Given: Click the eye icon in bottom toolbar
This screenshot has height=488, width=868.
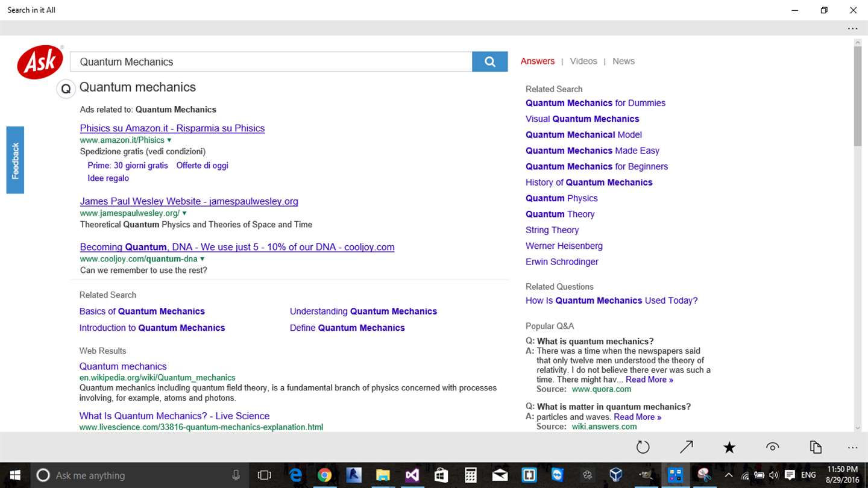Looking at the screenshot, I should pos(772,447).
